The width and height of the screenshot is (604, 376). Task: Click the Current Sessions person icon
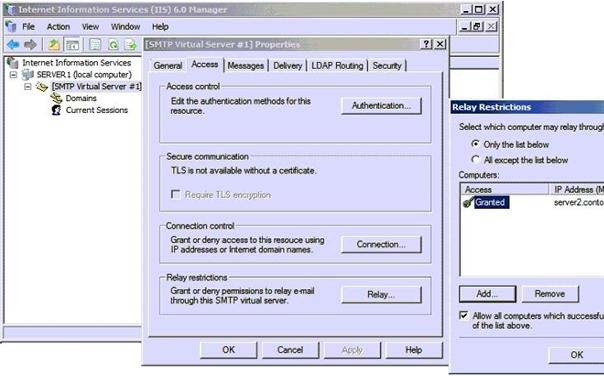(56, 110)
